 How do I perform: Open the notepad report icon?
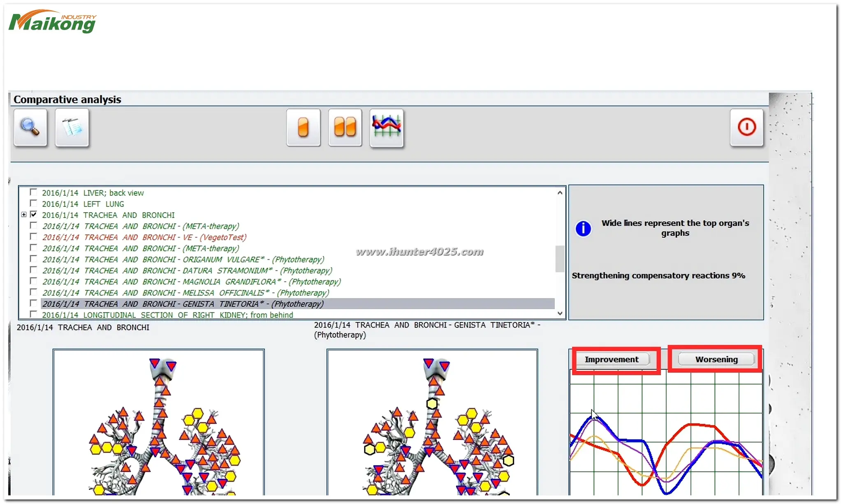72,127
